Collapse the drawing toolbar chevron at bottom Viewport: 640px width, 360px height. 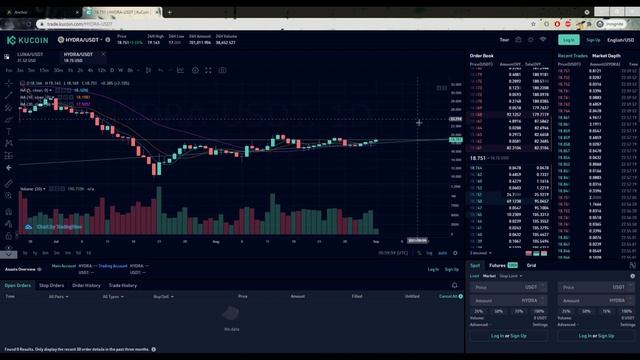(x=9, y=254)
